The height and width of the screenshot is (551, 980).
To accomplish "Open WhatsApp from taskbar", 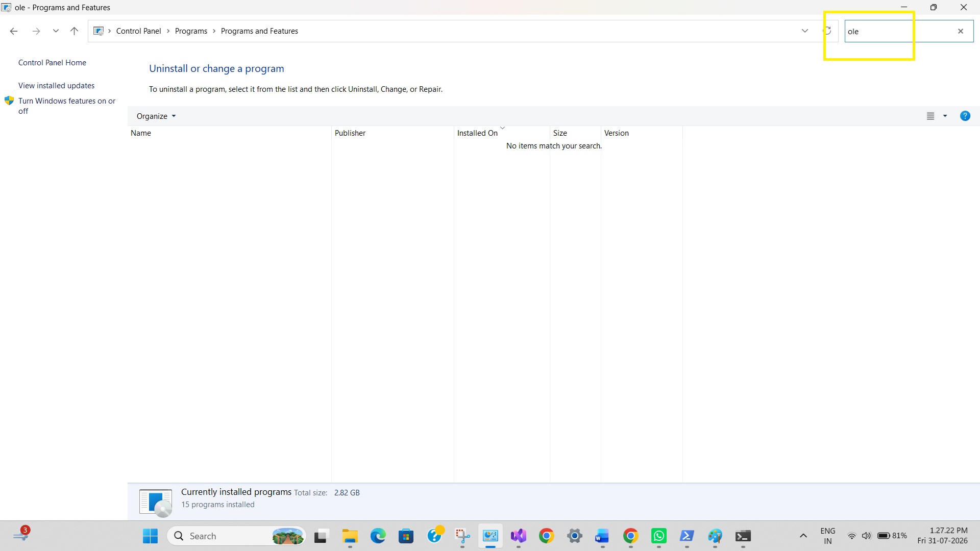I will [x=659, y=536].
